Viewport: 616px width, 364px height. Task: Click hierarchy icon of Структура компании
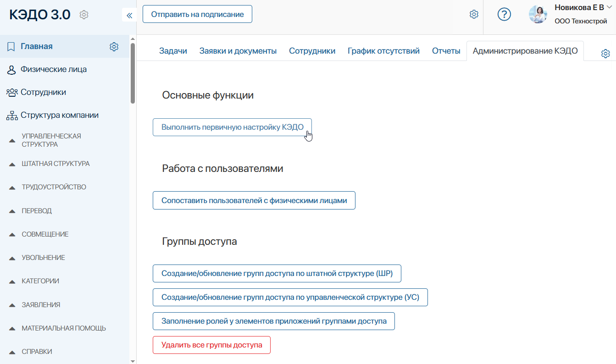(x=12, y=116)
